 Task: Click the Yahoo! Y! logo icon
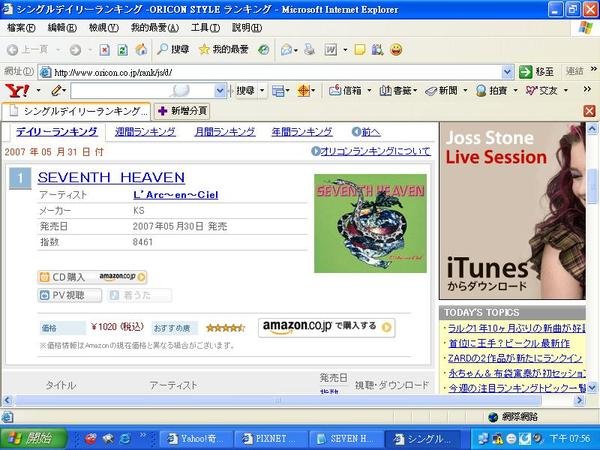(17, 91)
